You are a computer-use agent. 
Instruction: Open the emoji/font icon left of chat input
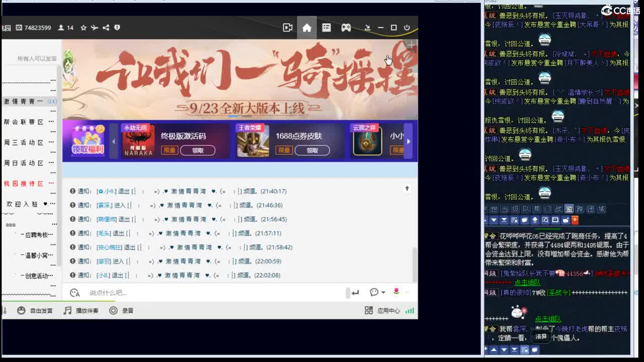[74, 293]
